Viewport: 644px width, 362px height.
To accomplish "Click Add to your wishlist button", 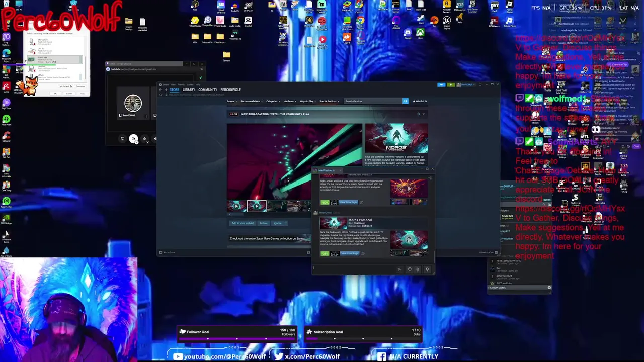I will point(243,223).
